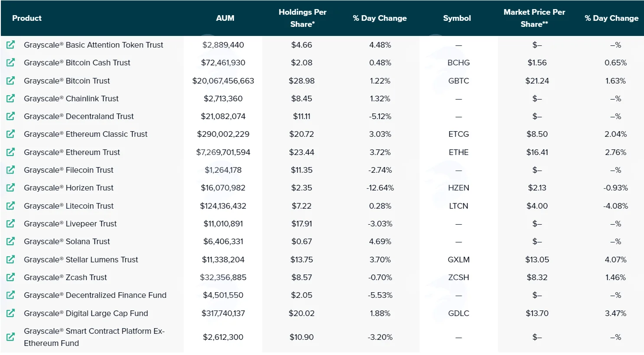Screen dimensions: 644x355
Task: Open the Grayscale Ethereum Classic Trust link
Action: point(85,134)
